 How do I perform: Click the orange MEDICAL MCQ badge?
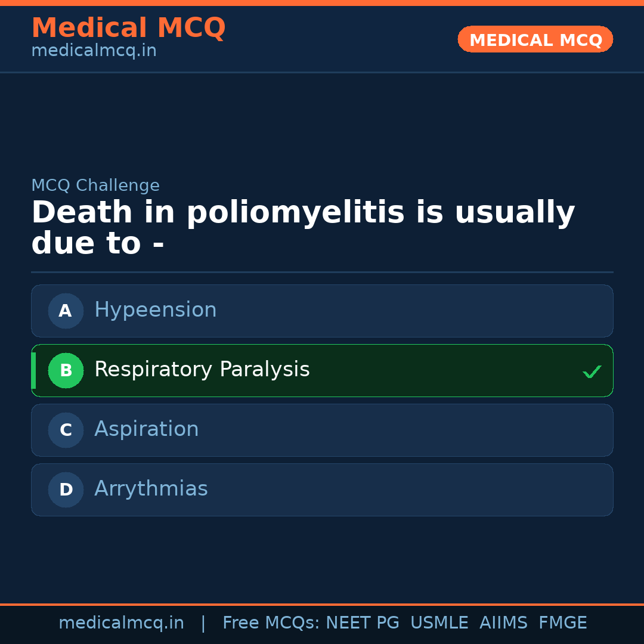click(535, 40)
